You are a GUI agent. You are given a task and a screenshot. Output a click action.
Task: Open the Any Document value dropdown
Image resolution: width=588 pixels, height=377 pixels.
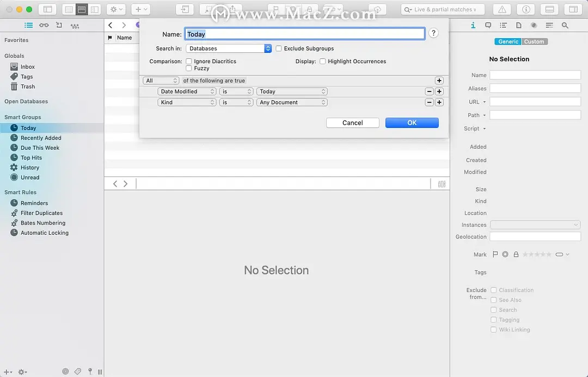[292, 102]
